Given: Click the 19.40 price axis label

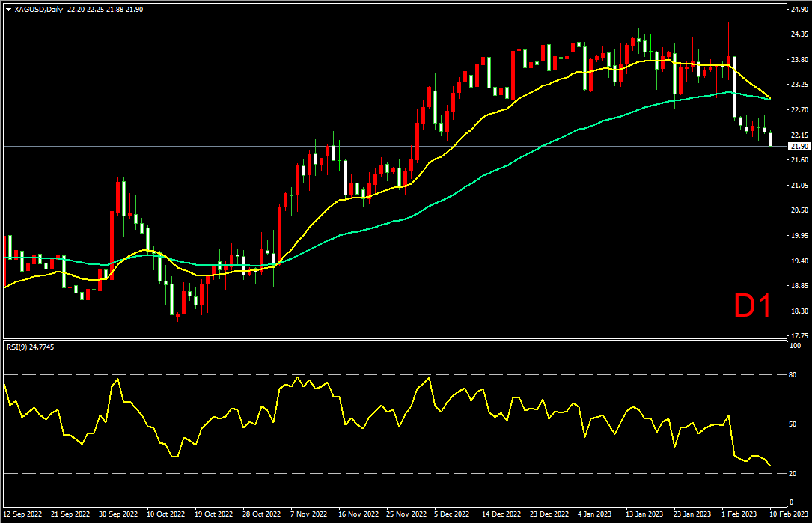Looking at the screenshot, I should click(x=799, y=261).
